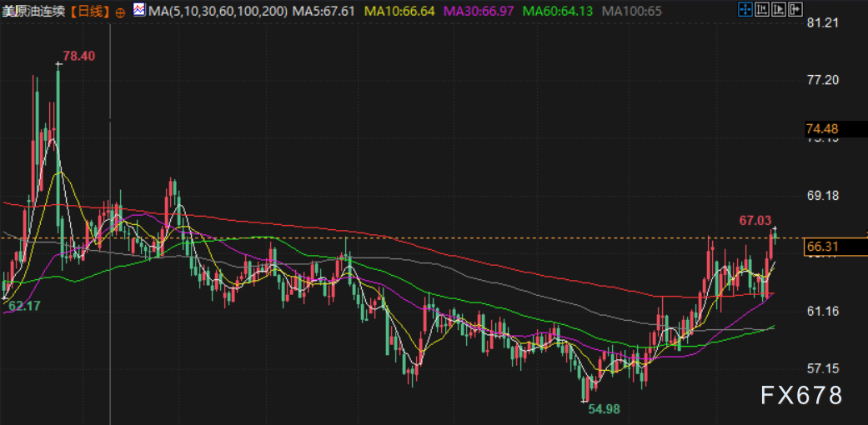Click the FX678 watermark logo

[x=800, y=395]
